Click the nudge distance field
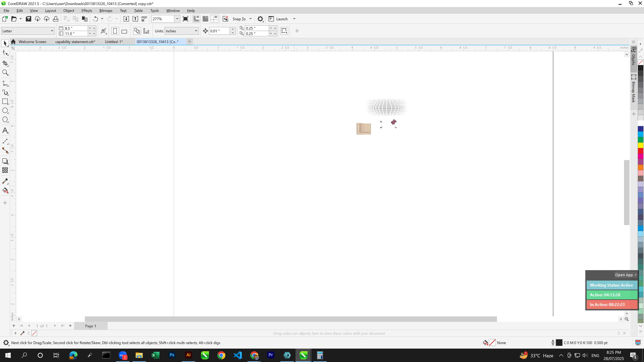Viewport: 644px width, 362px height. (219, 31)
